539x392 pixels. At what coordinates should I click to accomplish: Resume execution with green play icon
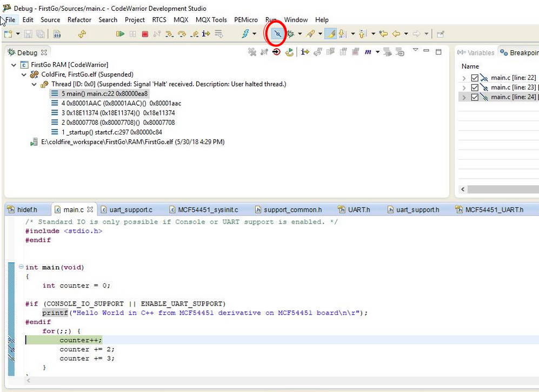tap(120, 33)
